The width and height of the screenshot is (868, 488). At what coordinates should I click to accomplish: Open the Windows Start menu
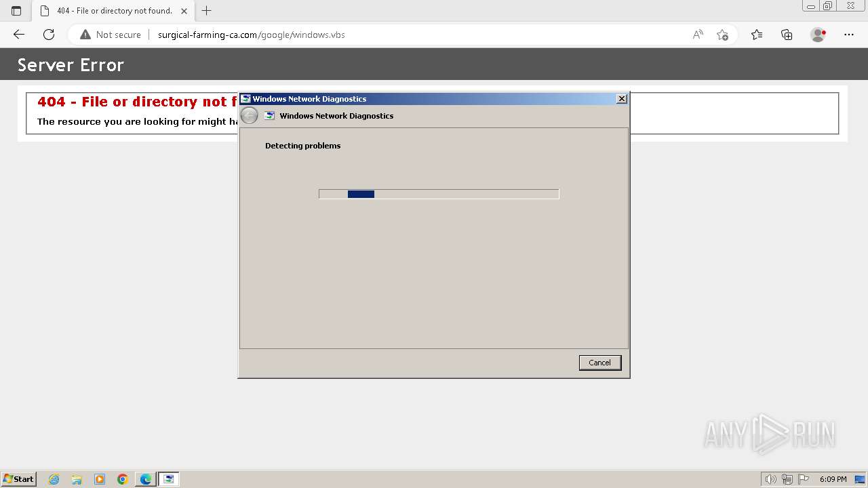coord(18,479)
